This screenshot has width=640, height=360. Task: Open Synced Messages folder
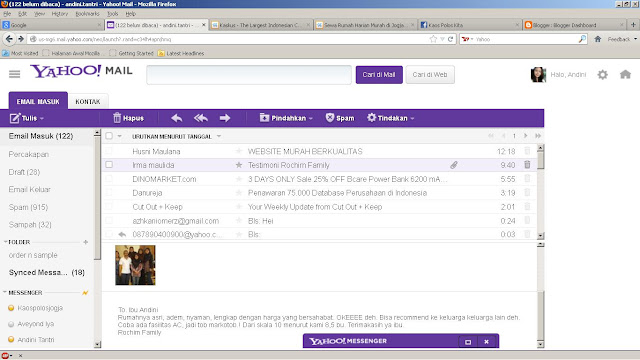point(47,273)
